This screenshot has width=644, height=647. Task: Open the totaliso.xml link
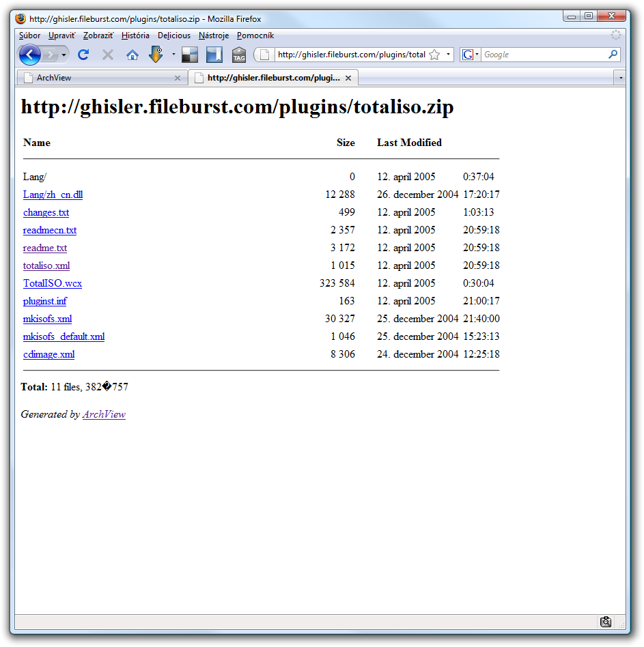46,265
